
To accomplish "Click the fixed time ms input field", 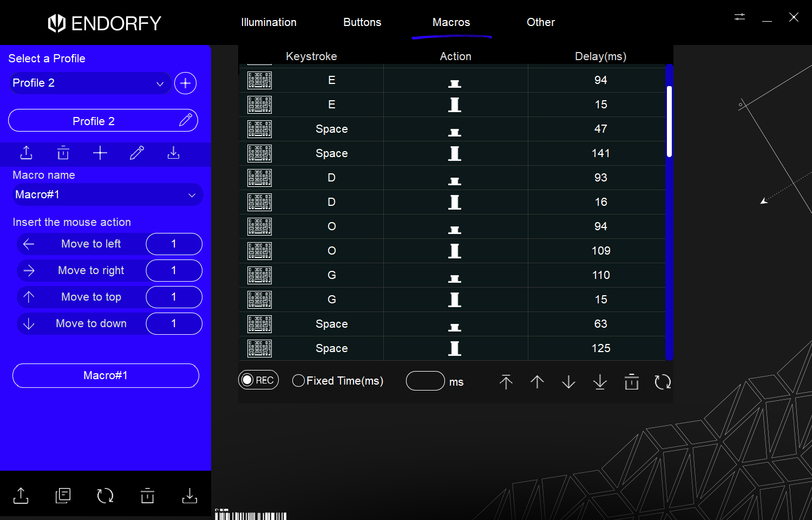I will (425, 381).
